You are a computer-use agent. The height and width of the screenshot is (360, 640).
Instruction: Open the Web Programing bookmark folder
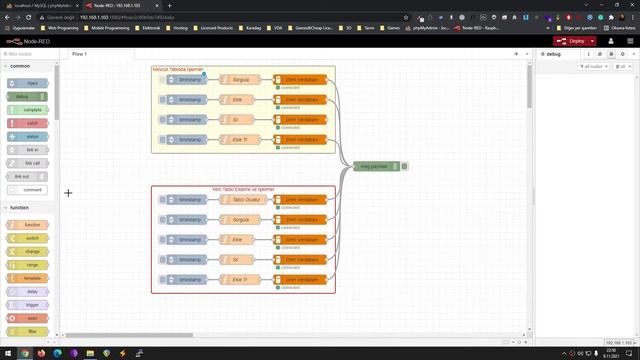point(60,28)
